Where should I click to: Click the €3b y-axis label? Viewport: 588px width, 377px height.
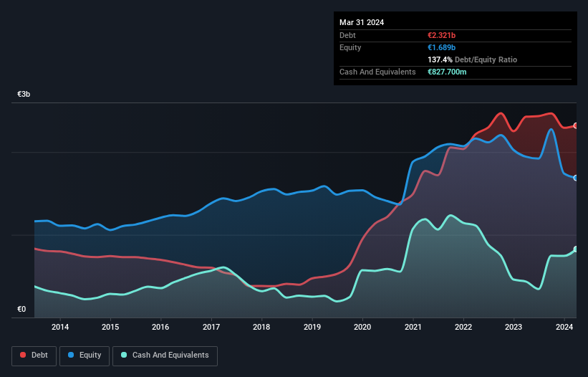[x=24, y=94]
